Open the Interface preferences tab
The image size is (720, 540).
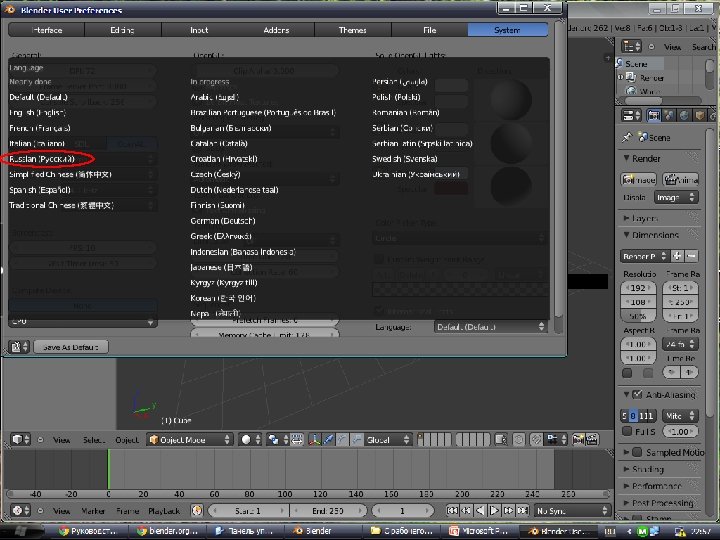coord(46,30)
